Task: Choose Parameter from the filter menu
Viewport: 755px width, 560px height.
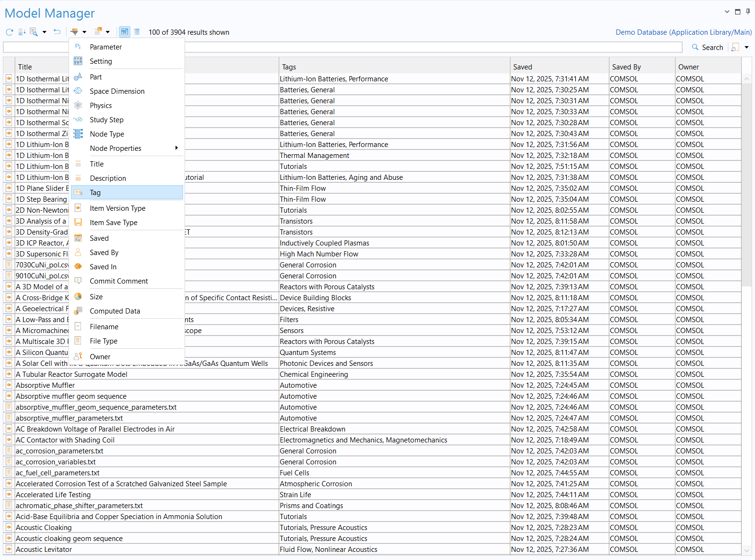Action: 127,47
